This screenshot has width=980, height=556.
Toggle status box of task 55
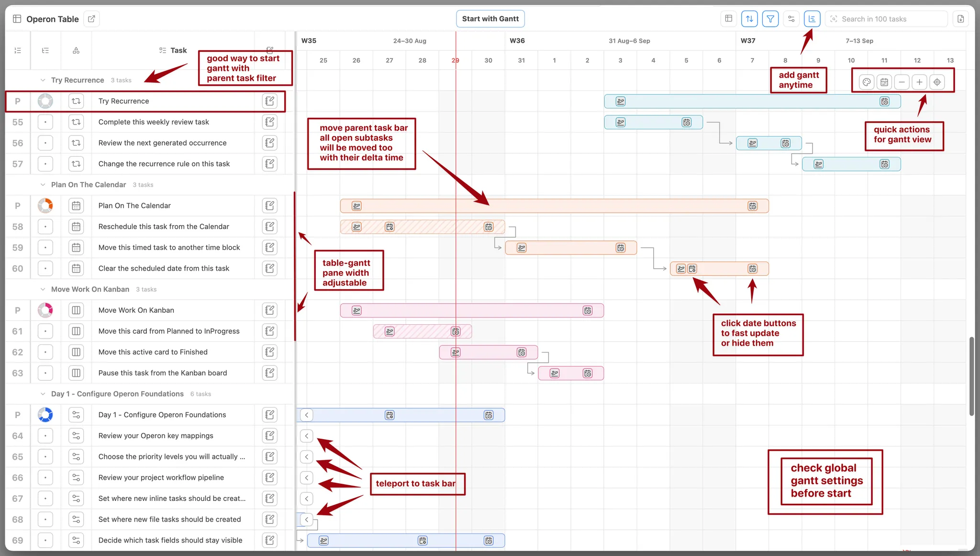(45, 122)
